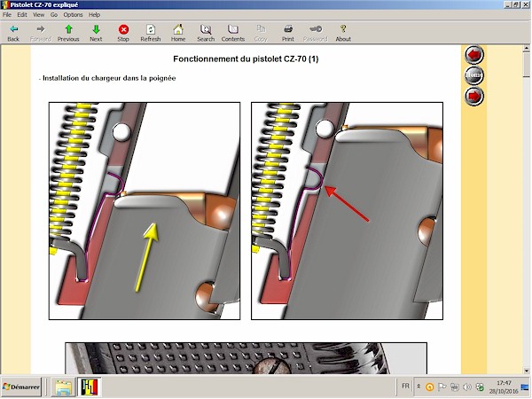
Task: Click the round Home navigation button
Action: coord(474,75)
